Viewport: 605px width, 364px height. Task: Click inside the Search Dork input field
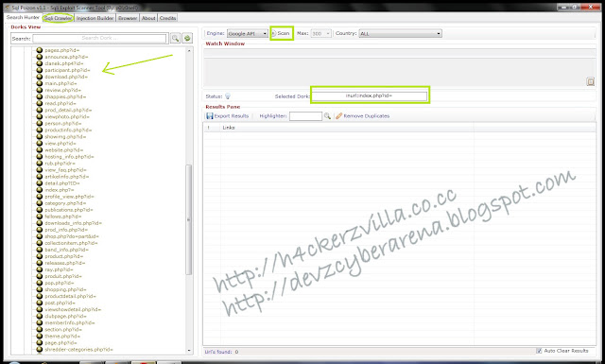pyautogui.click(x=99, y=38)
